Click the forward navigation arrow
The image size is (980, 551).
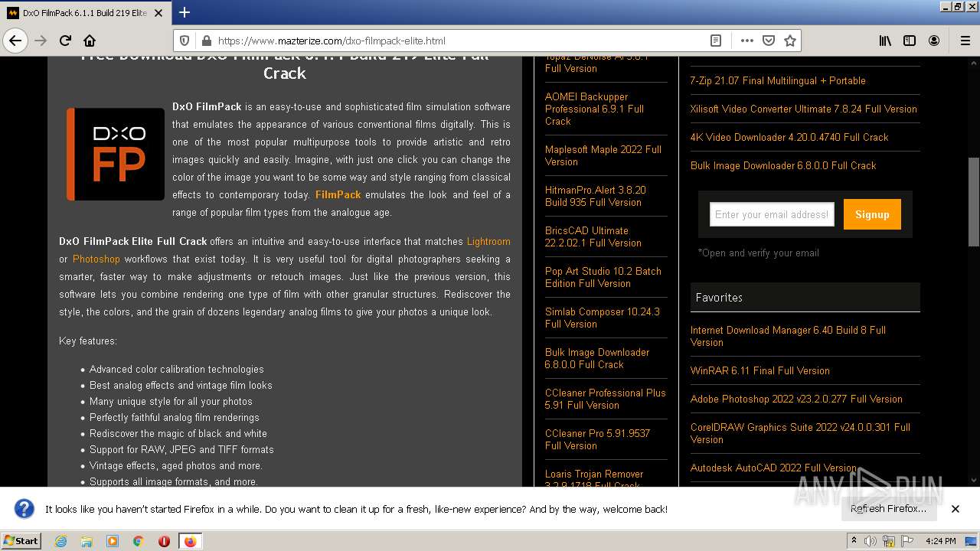41,41
